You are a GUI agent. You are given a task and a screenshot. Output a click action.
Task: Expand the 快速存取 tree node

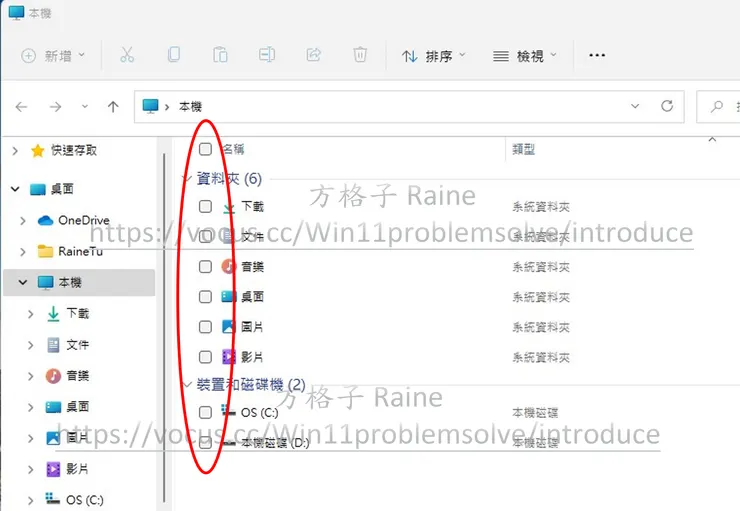tap(15, 151)
